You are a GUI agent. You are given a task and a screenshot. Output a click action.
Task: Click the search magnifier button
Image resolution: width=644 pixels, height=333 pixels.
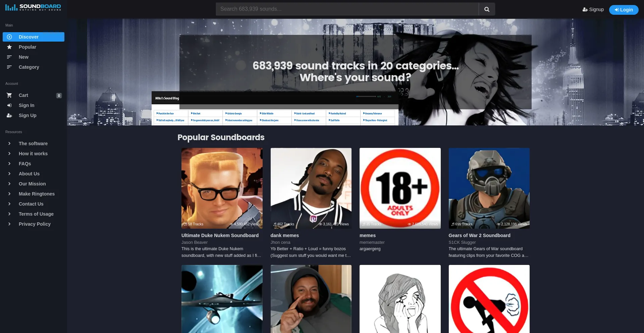coord(487,9)
